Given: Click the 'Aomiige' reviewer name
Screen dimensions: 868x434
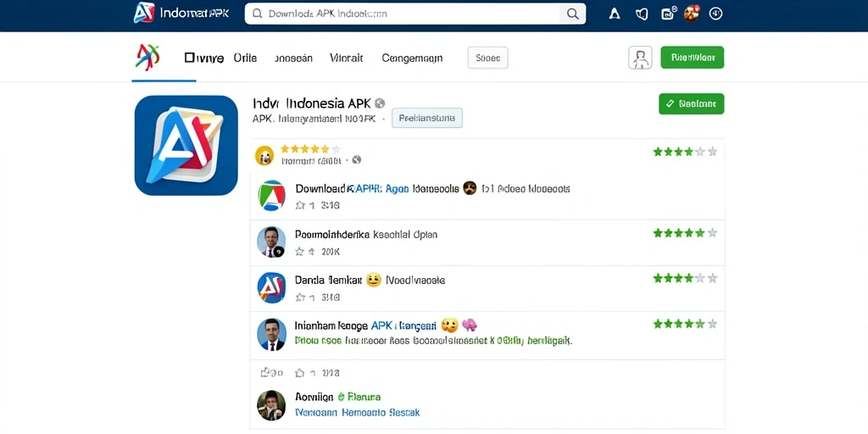Looking at the screenshot, I should point(314,397).
